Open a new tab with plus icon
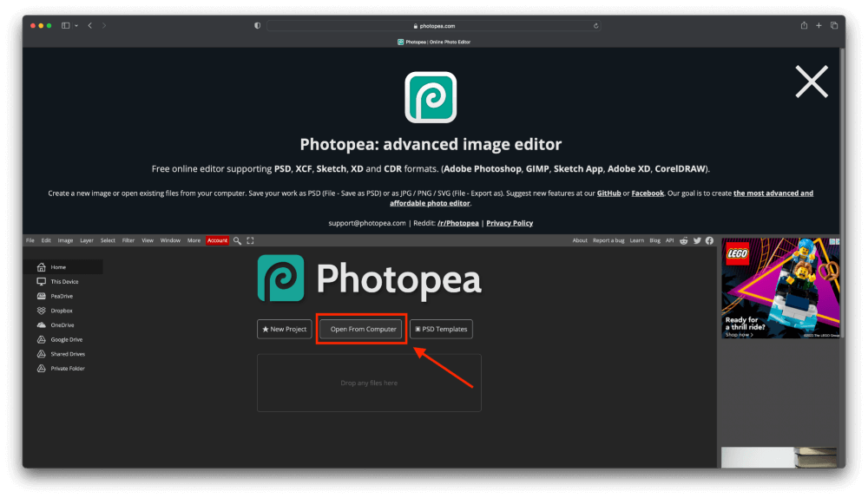868x498 pixels. (819, 25)
